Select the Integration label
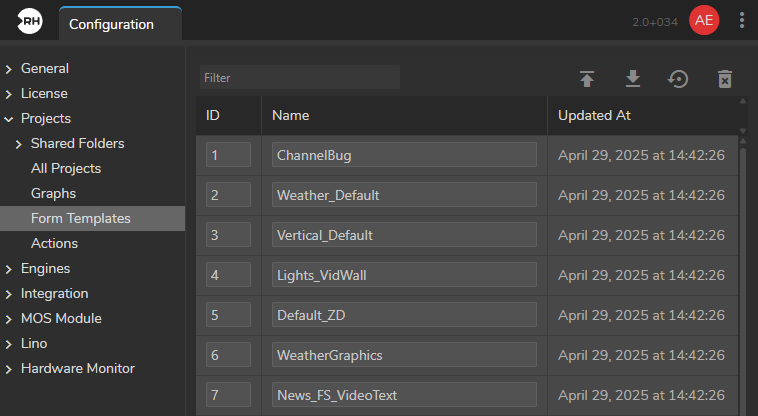Screen dimensions: 758x416 tap(55, 293)
